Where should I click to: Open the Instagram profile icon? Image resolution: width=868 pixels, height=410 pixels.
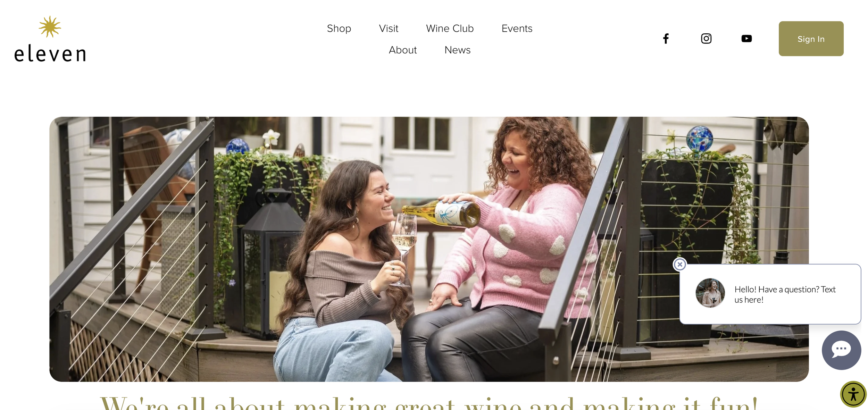(706, 39)
